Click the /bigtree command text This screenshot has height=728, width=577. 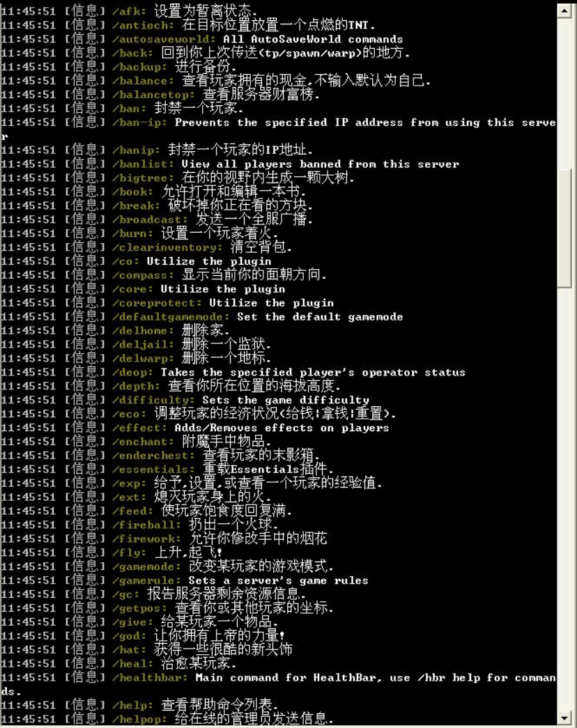[143, 178]
